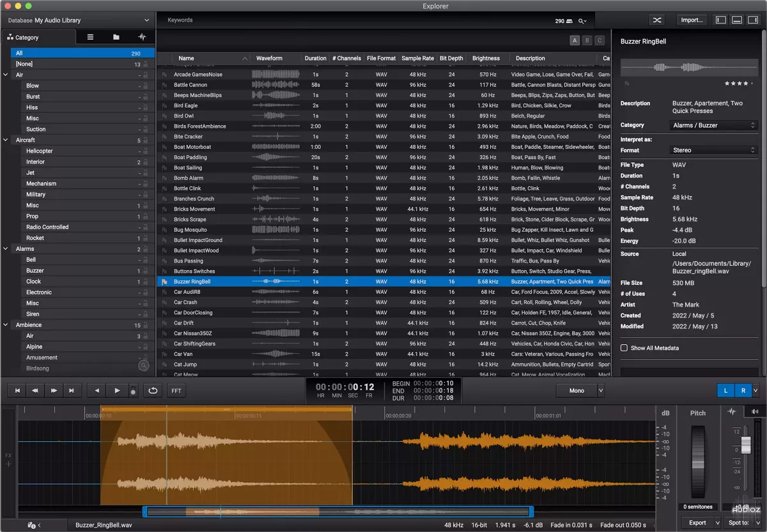Screen dimensions: 767x532
Task: Switch to layout preset B above the file list
Action: tap(587, 40)
